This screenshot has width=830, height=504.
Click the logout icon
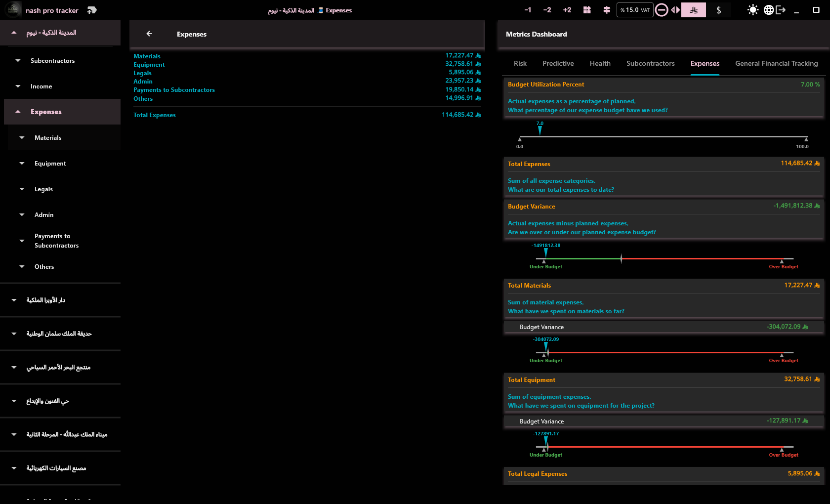pos(781,10)
